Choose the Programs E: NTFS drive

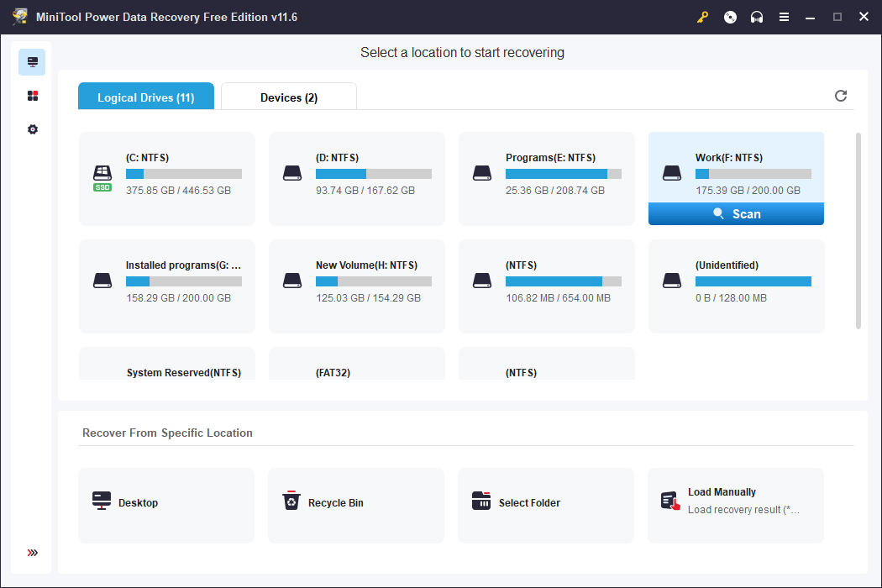coord(547,178)
